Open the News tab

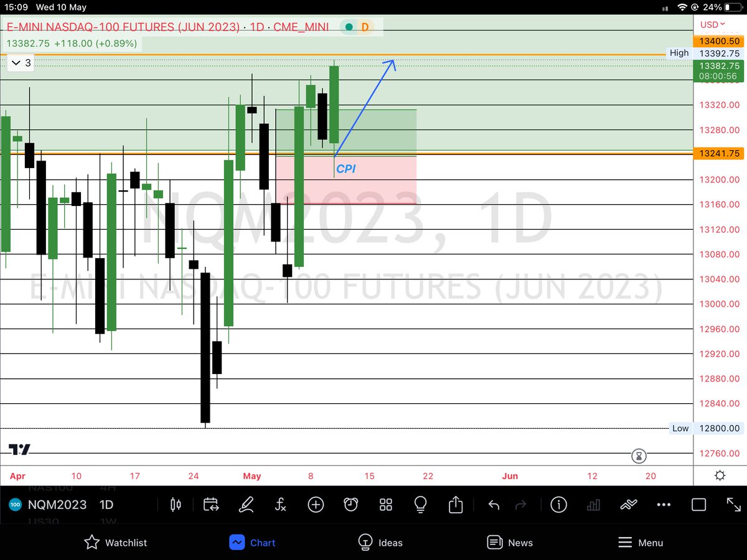pos(510,543)
